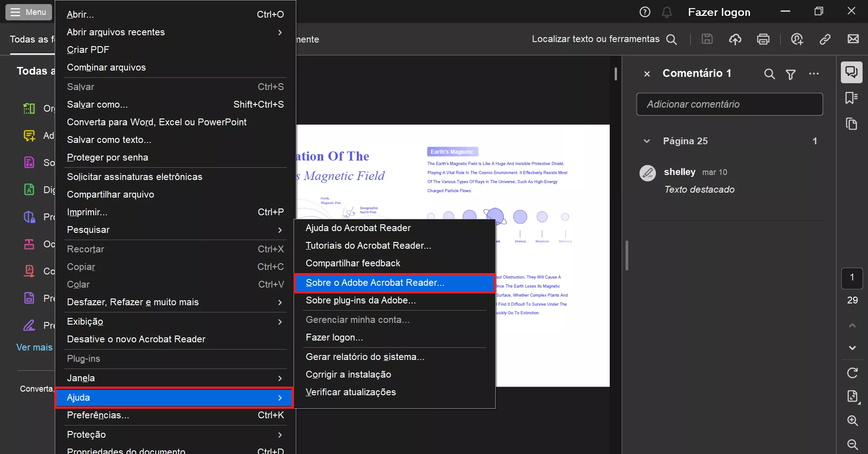Click the current page number box
Image resolution: width=868 pixels, height=454 pixels.
852,278
